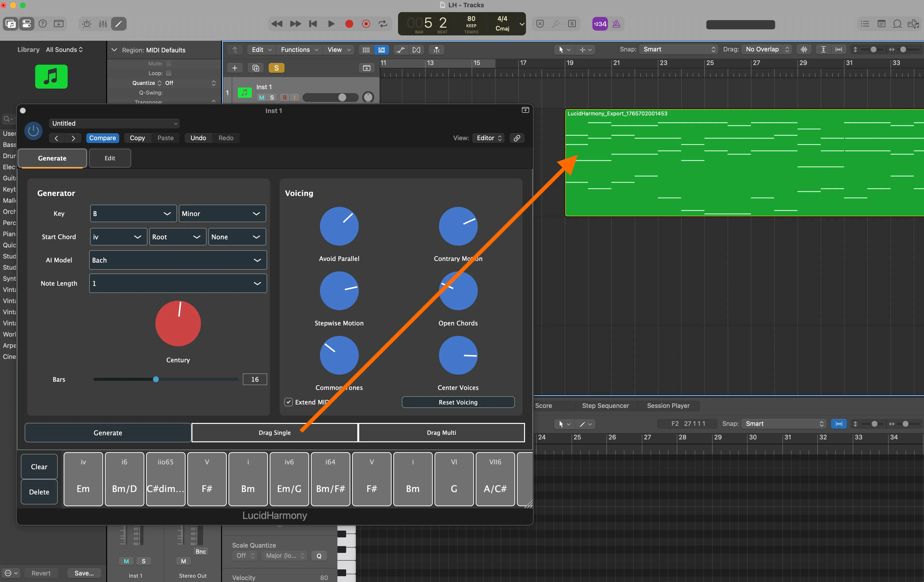
Task: Open the Loop Browser icon
Action: (x=897, y=24)
